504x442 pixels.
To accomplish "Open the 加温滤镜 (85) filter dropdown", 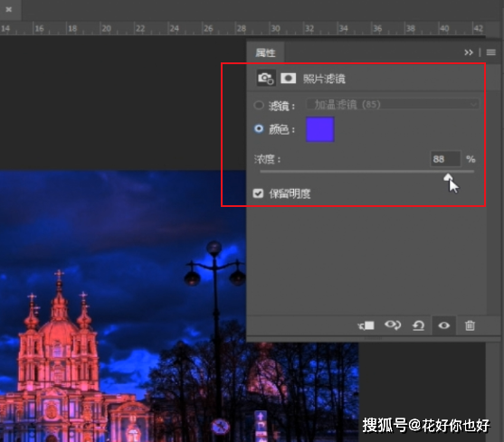I will point(393,105).
